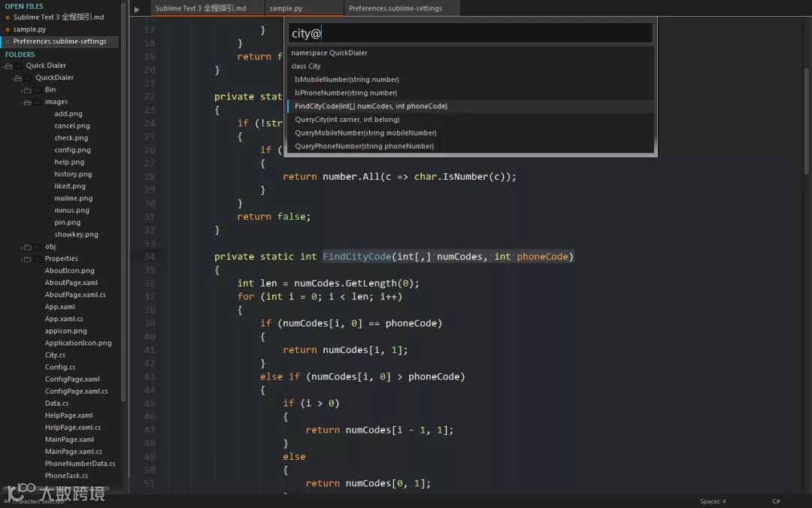Open ApplicationIcon.png in sidebar
This screenshot has width=812, height=508.
tap(78, 343)
